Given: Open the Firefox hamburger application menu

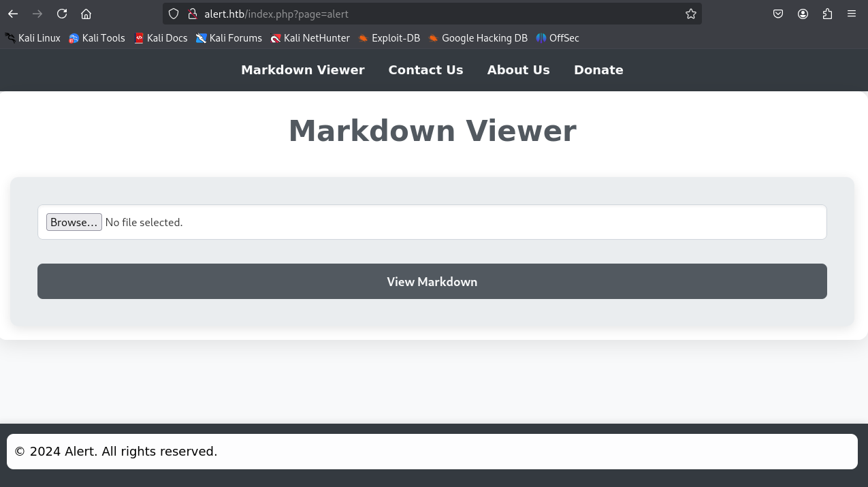Looking at the screenshot, I should (x=852, y=14).
